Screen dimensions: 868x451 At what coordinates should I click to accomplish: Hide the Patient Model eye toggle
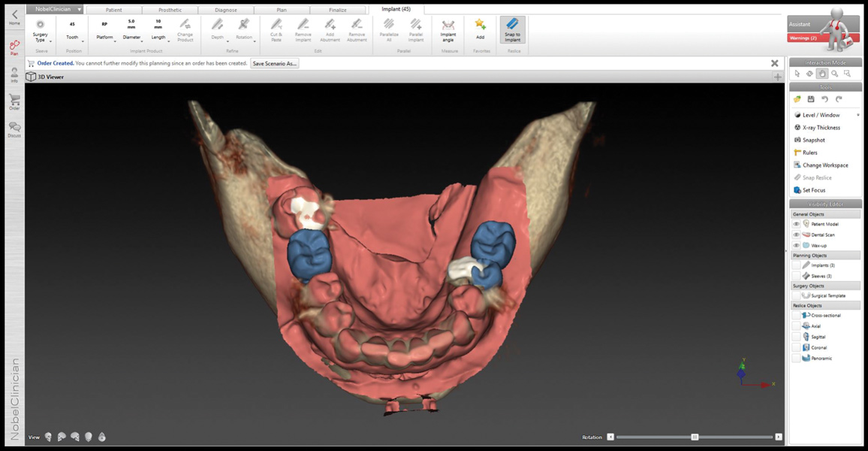point(797,224)
